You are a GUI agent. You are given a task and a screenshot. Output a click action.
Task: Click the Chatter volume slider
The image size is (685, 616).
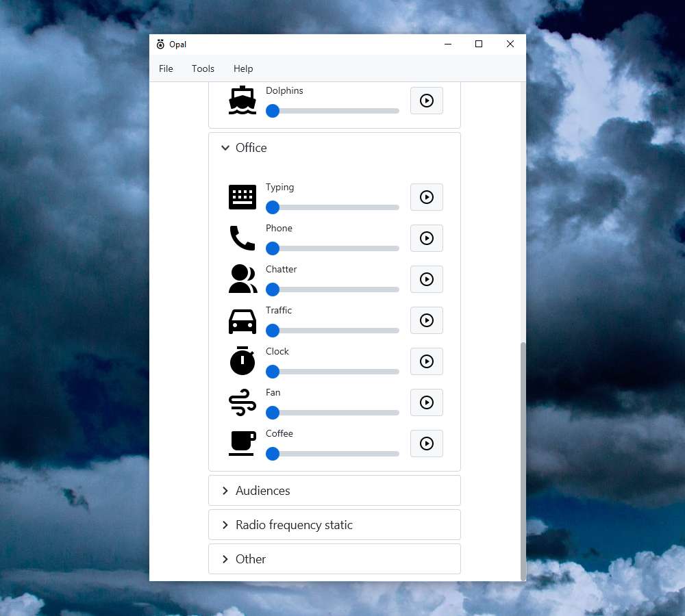click(332, 290)
